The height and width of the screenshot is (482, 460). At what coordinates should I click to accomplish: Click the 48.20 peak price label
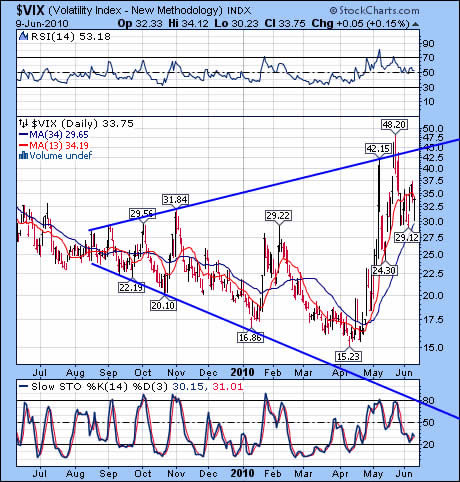click(x=395, y=125)
